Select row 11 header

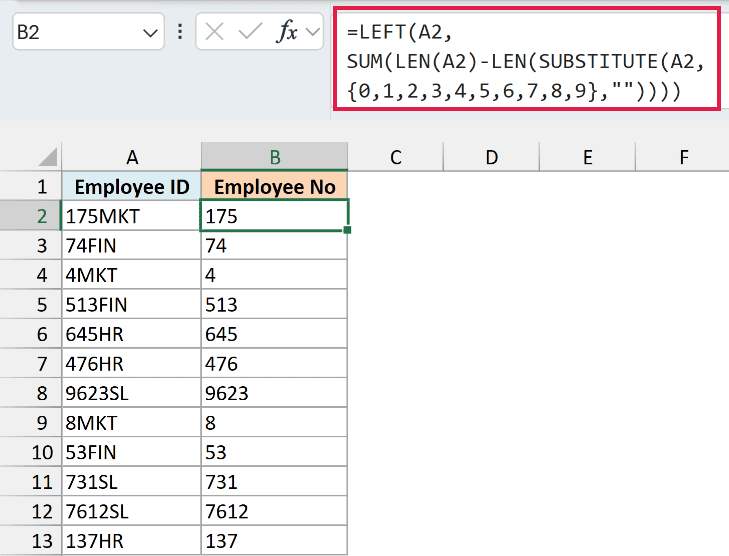pos(31,482)
